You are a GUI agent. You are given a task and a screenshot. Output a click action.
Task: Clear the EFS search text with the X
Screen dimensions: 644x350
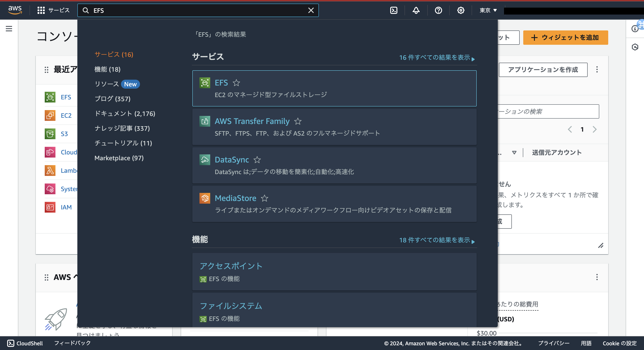pyautogui.click(x=311, y=10)
